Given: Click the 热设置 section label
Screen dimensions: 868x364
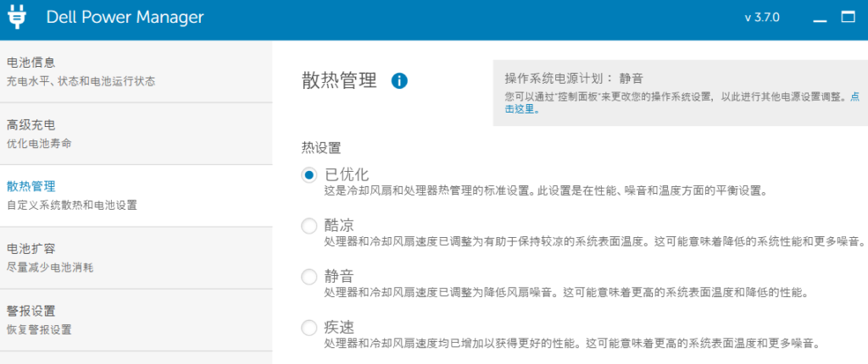Looking at the screenshot, I should 321,147.
